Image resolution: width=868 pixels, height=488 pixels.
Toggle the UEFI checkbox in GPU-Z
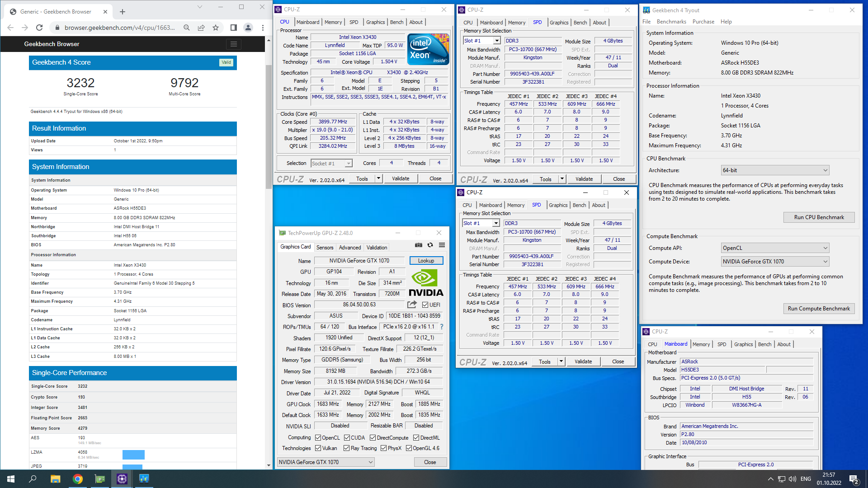click(x=425, y=305)
